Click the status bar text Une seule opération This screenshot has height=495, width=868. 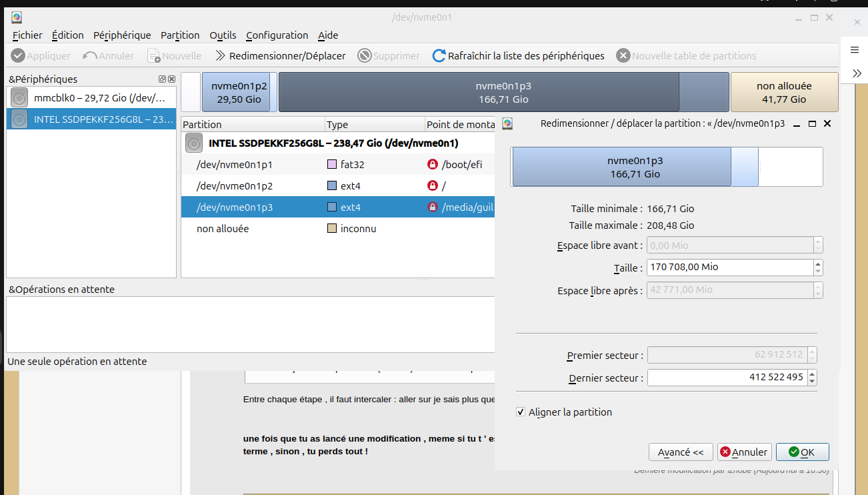coord(77,362)
